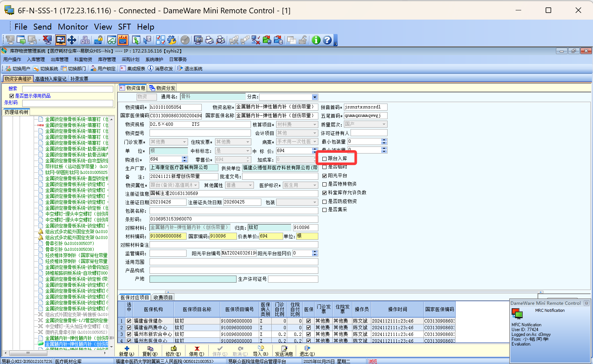
Task: Open the 住院发票 dropdown
Action: tap(248, 142)
